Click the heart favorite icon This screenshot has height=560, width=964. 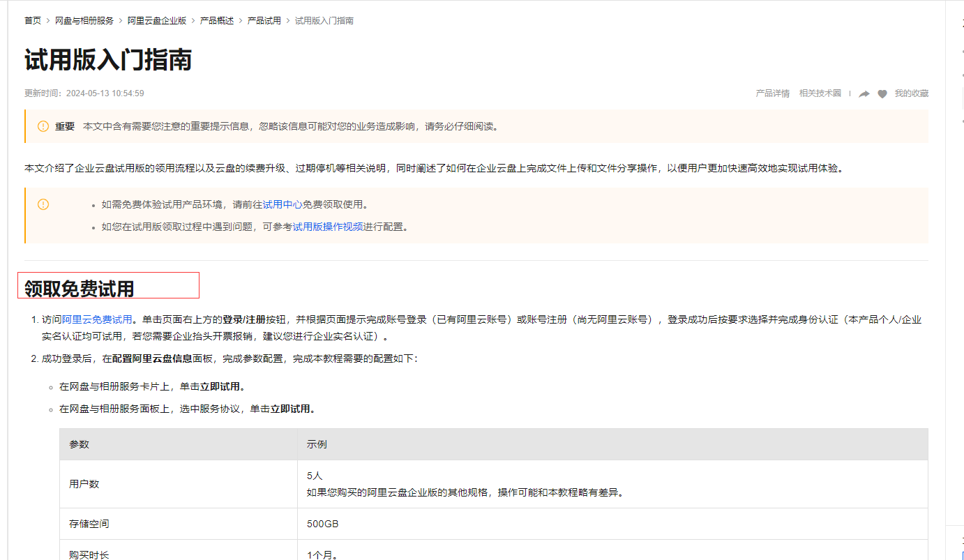(882, 93)
